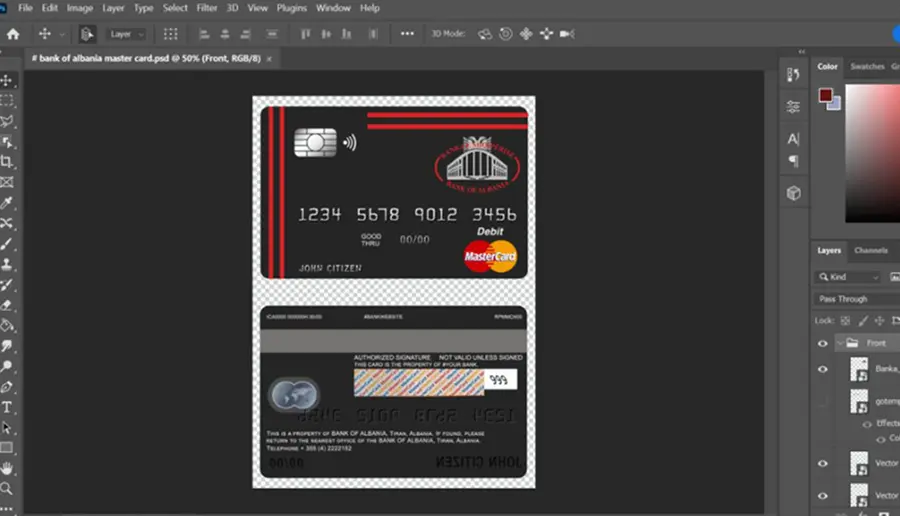Screen dimensions: 900x516
Task: Select the Eraser tool
Action: (x=7, y=305)
